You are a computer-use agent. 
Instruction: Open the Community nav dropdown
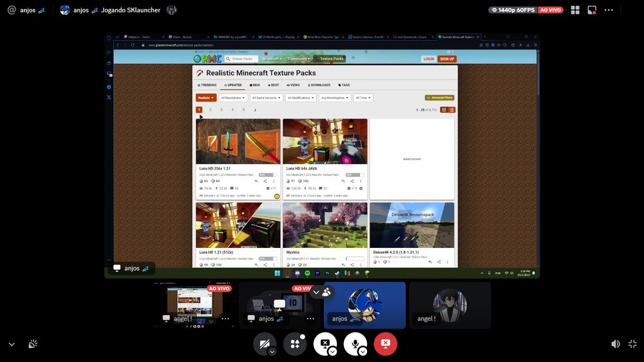coord(299,59)
